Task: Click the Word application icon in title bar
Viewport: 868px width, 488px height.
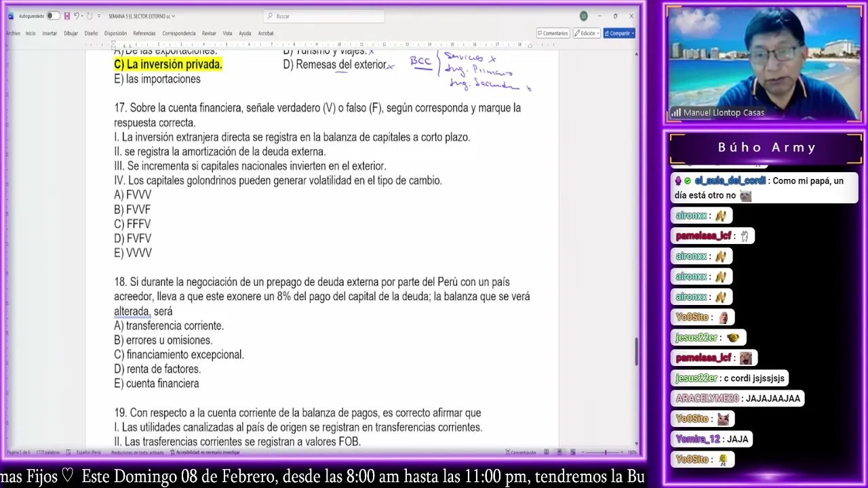Action: 10,16
